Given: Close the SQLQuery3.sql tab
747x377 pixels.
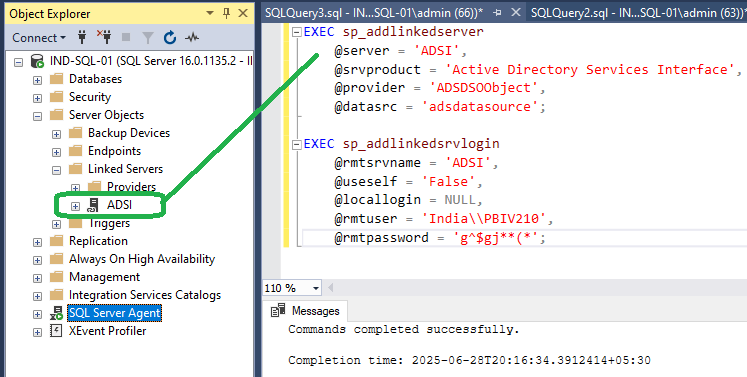Looking at the screenshot, I should point(515,13).
